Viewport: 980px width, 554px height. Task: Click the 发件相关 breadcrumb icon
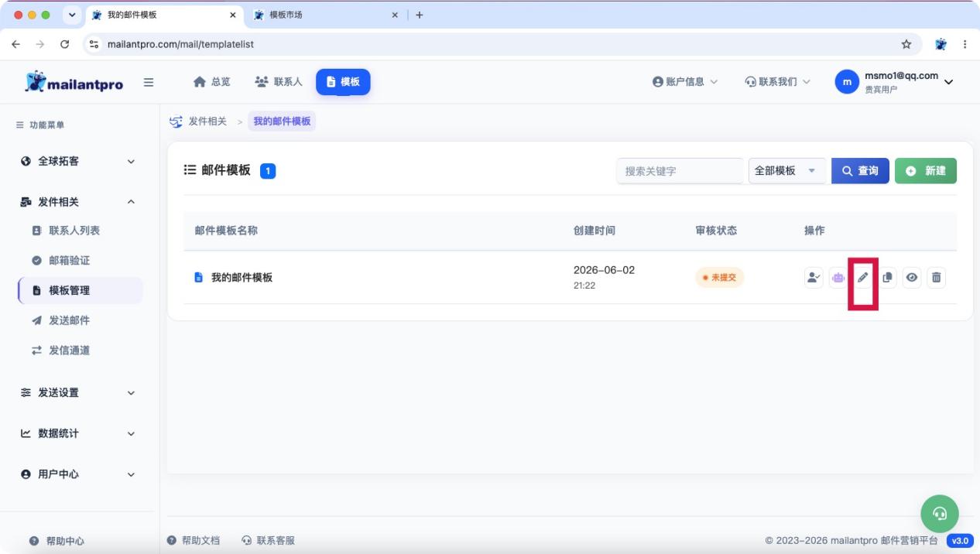[176, 121]
